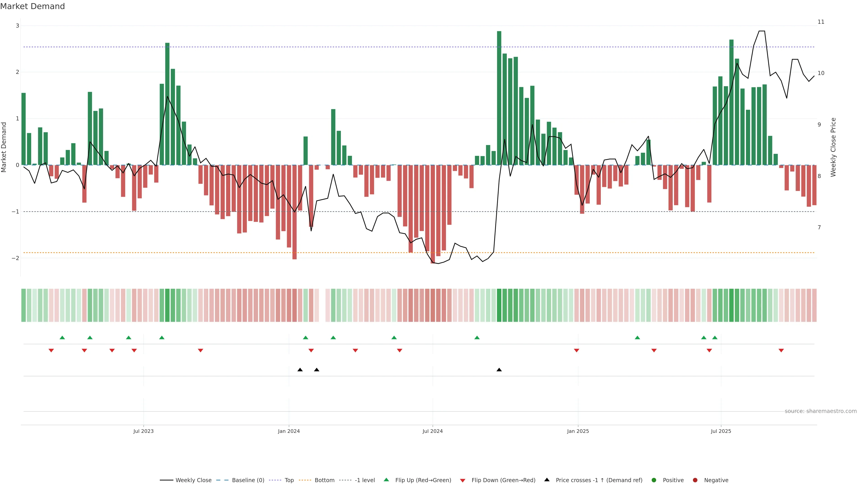This screenshot has width=868, height=488.
Task: Click the tallest green demand bar
Action: (x=499, y=98)
